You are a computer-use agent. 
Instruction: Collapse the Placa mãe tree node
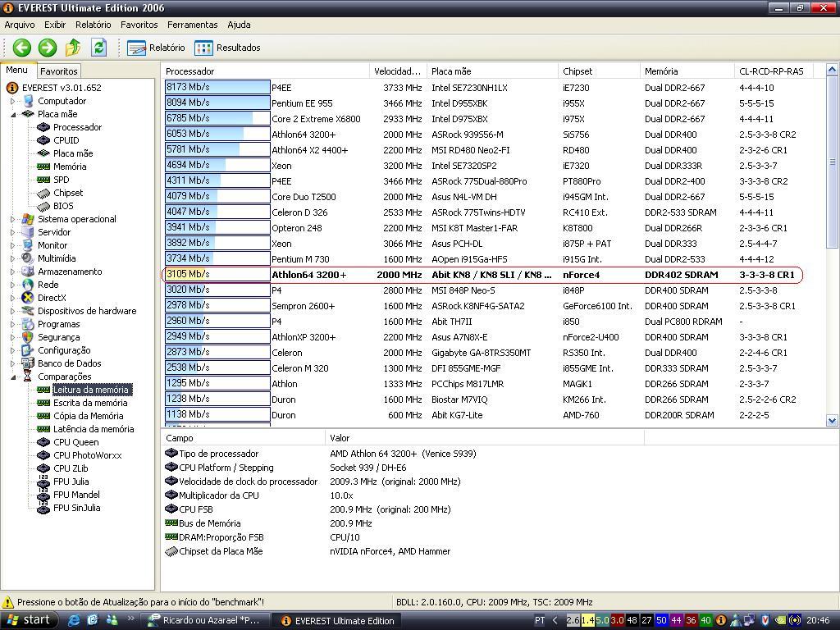click(13, 114)
